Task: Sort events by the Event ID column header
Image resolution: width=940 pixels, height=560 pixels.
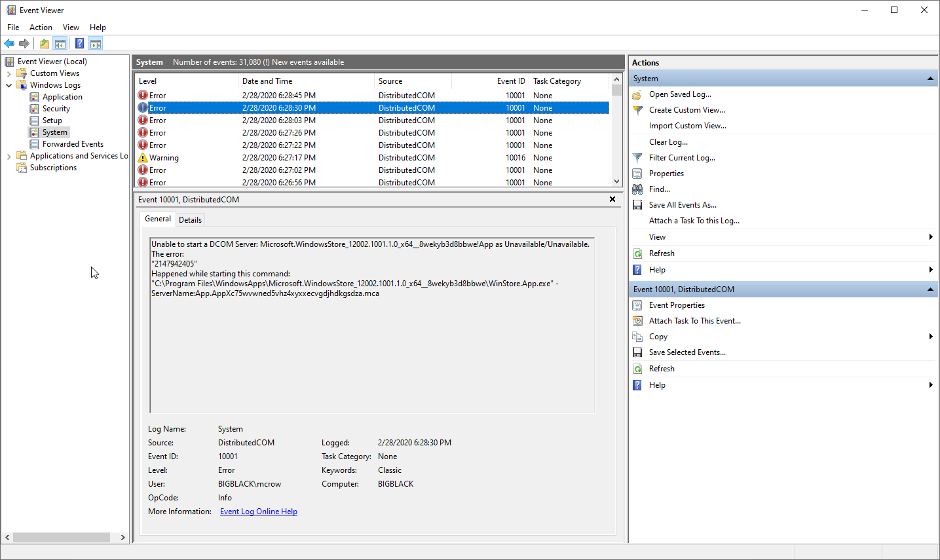Action: click(490, 81)
